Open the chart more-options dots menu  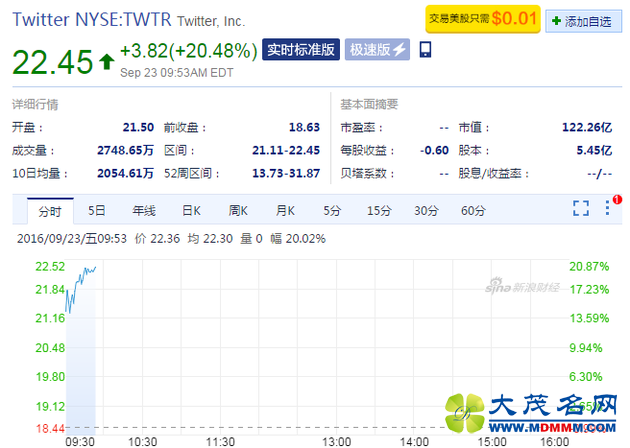[x=608, y=208]
